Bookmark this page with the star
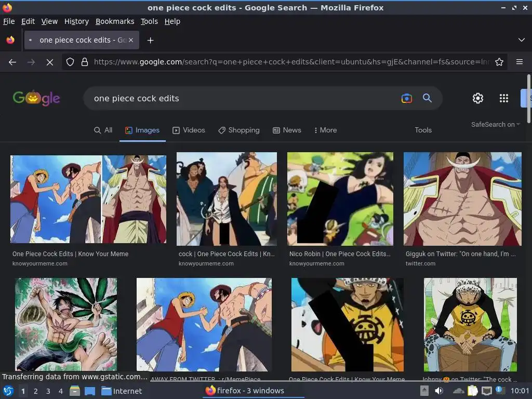 (499, 62)
